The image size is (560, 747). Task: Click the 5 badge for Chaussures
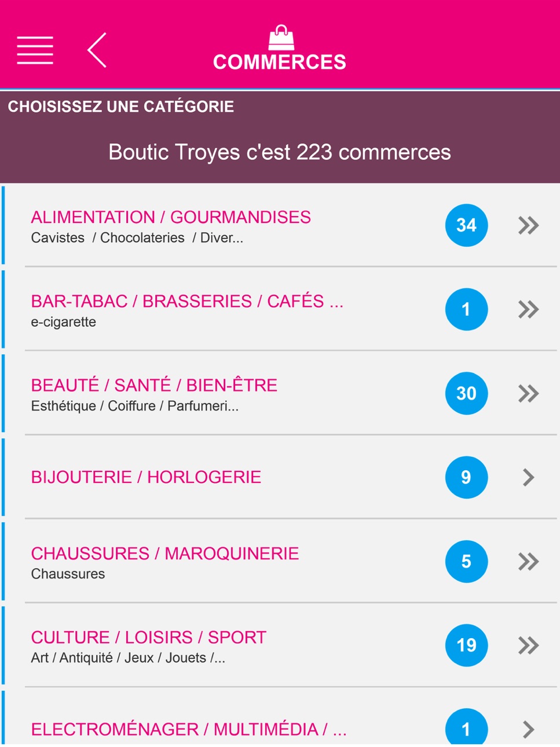coord(466,561)
